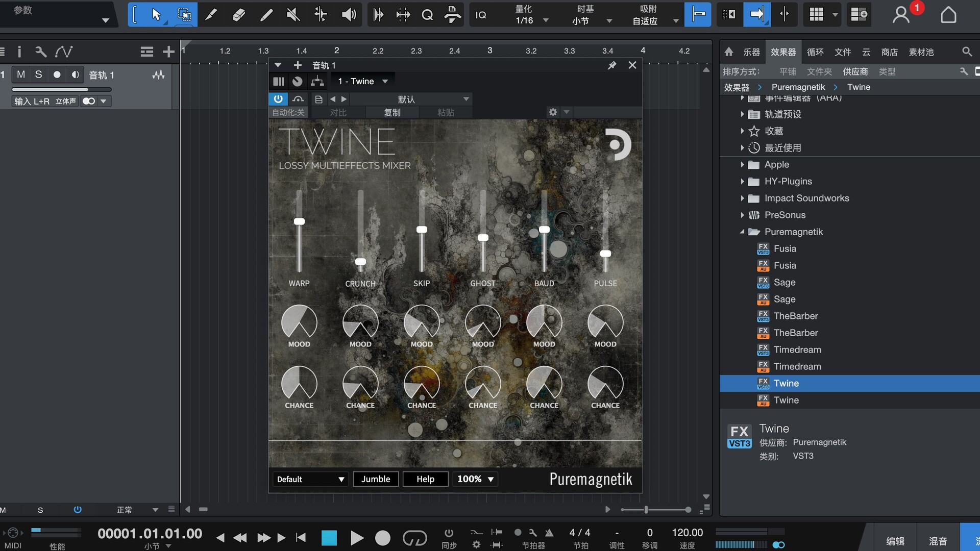The image size is (980, 551).
Task: Toggle stereo/mono switch on track input
Action: (x=89, y=101)
